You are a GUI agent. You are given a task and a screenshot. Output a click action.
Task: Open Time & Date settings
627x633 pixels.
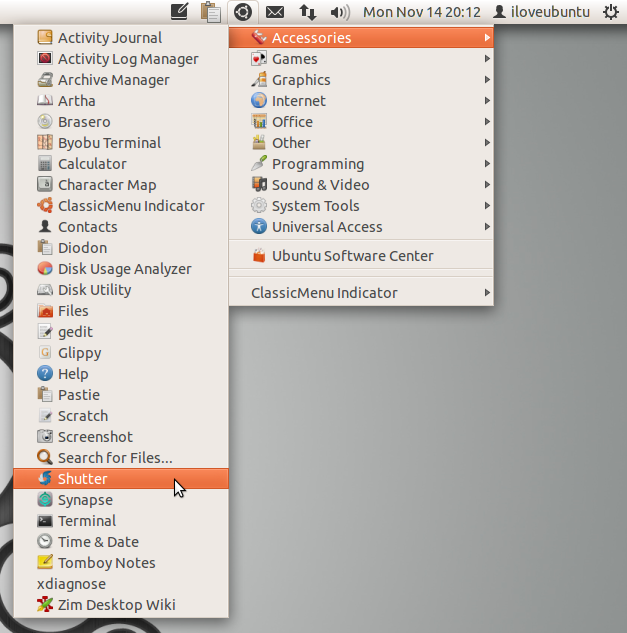click(121, 542)
